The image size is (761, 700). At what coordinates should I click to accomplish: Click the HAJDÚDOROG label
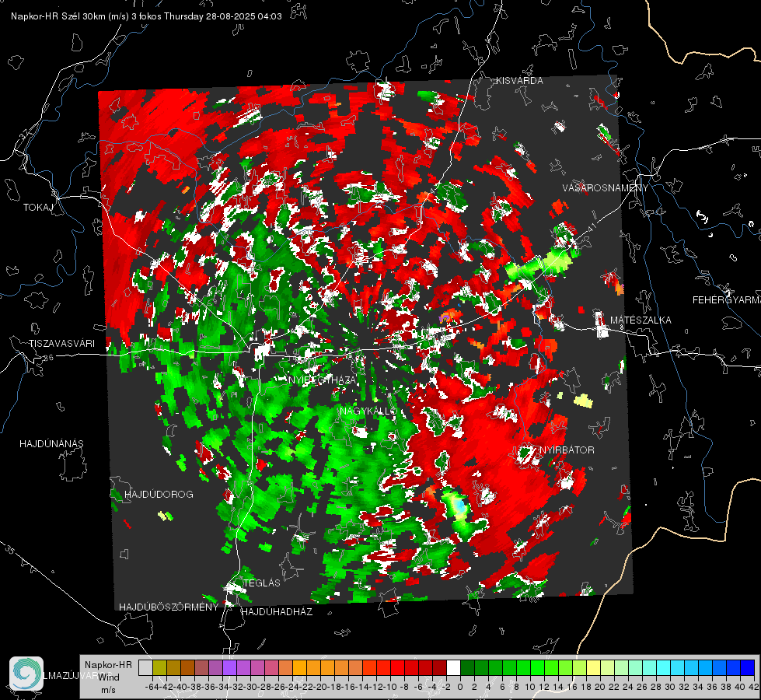point(159,494)
